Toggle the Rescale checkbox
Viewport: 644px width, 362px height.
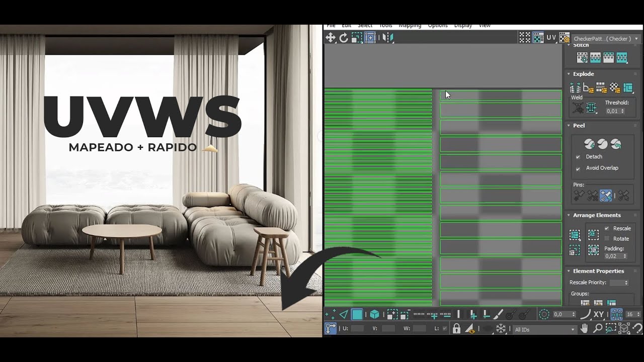[x=606, y=228]
